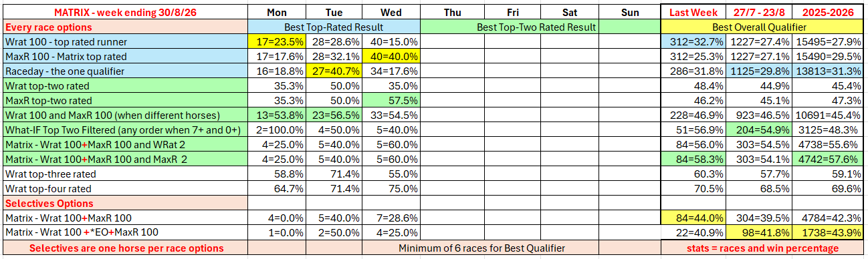
Task: Select the yellow 40=40.0% cell
Action: 391,57
